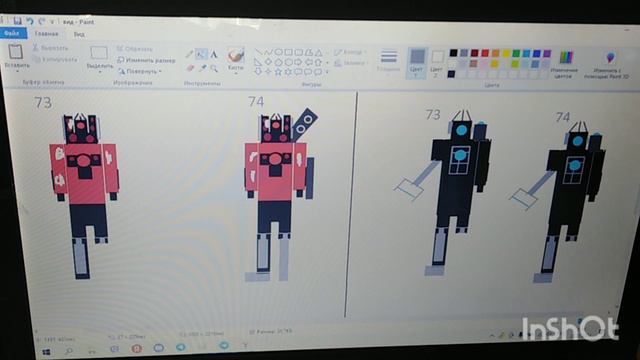Select the Color picker eyedropper tool
This screenshot has width=640, height=360.
click(202, 68)
